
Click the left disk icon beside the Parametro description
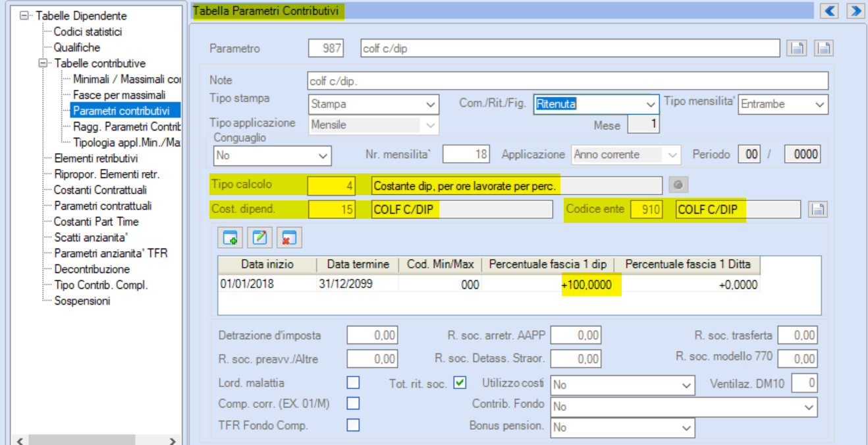click(x=797, y=49)
